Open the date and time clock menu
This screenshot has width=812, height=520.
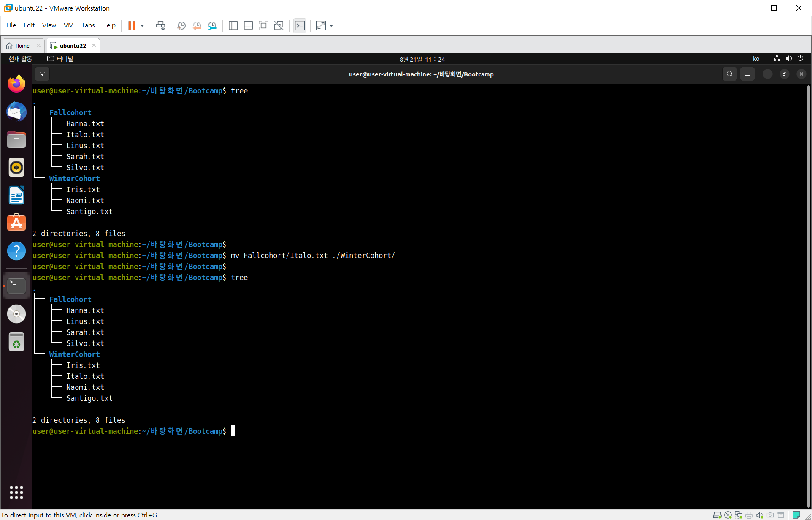click(x=422, y=59)
